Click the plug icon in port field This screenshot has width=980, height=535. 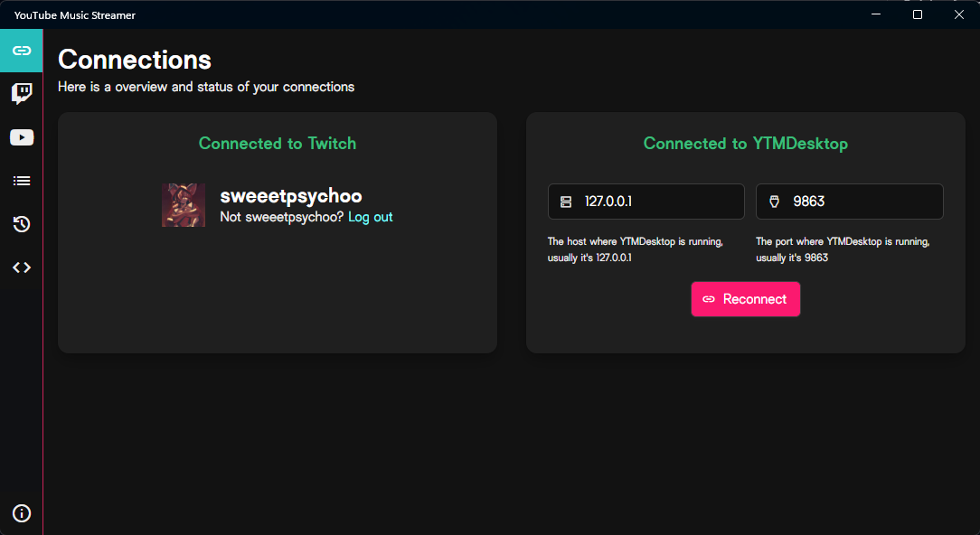(x=775, y=202)
